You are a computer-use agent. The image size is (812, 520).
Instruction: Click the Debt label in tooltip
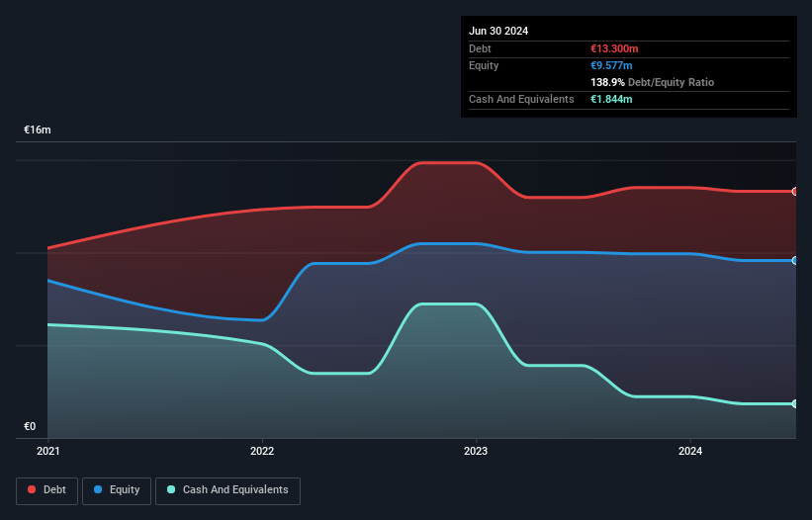pyautogui.click(x=480, y=48)
